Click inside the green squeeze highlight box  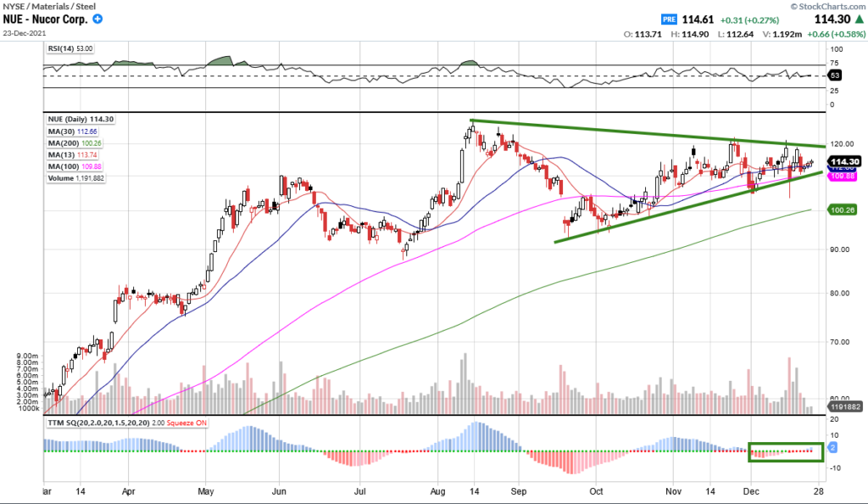(786, 452)
